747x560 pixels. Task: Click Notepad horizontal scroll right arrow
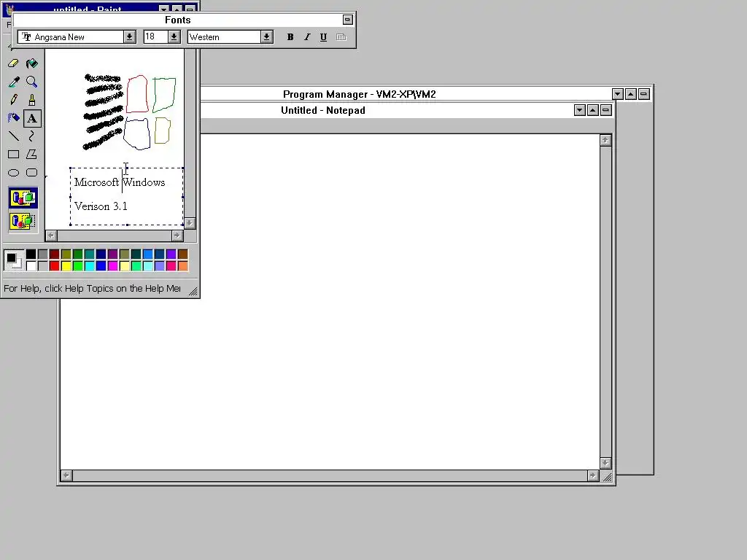tap(593, 475)
